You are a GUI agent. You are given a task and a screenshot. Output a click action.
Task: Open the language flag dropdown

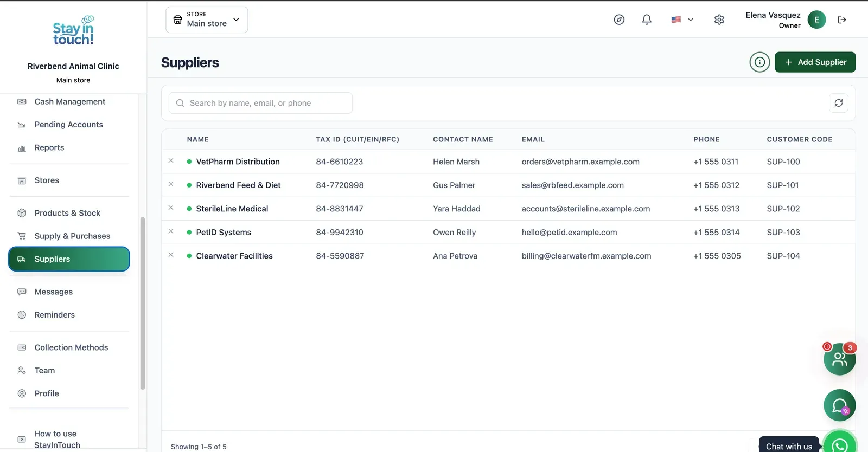click(x=682, y=20)
